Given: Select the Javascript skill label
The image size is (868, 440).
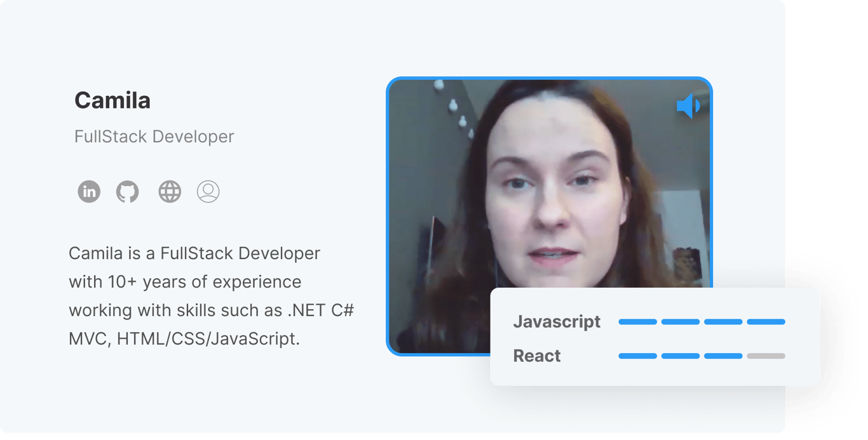Looking at the screenshot, I should coord(557,322).
